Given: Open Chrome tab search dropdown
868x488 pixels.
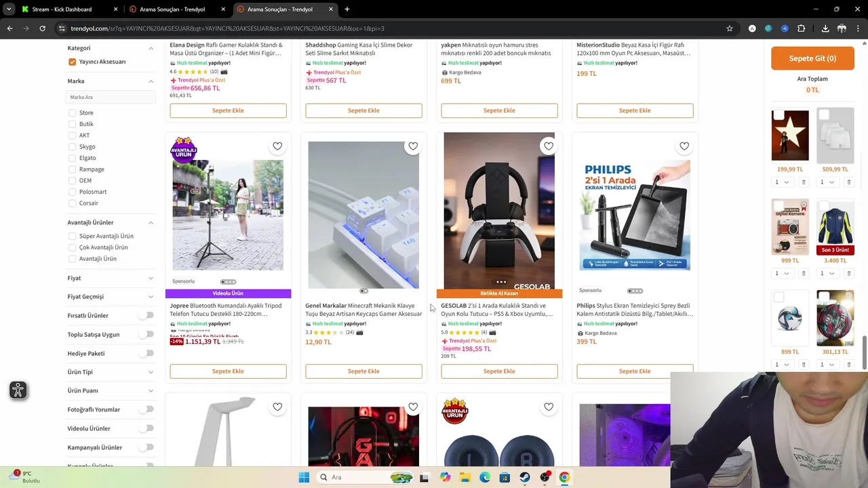Looking at the screenshot, I should 9,9.
